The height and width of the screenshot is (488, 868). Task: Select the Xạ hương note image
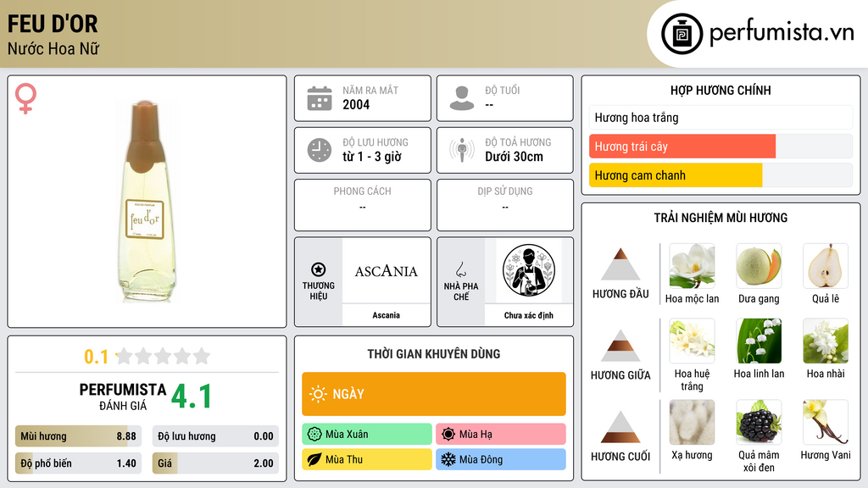click(x=692, y=423)
